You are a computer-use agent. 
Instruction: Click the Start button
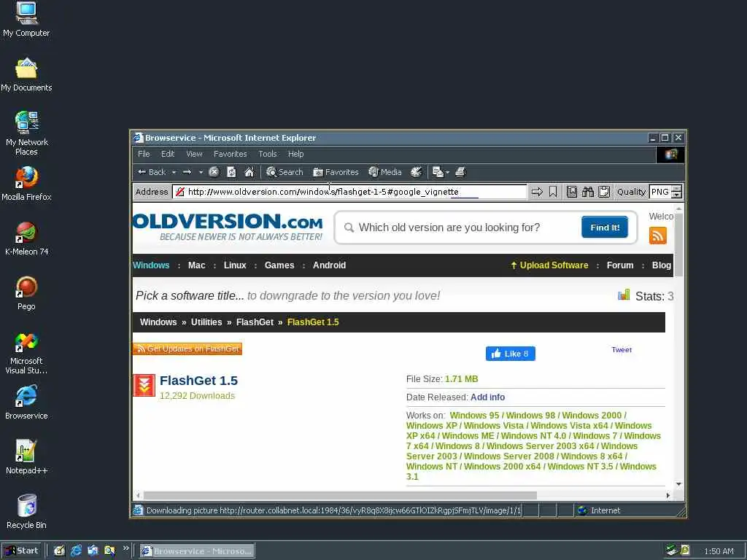(x=22, y=551)
